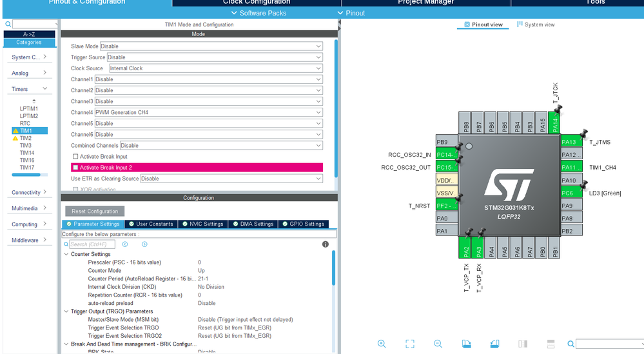Click the TIM1 warning icon
Image resolution: width=644 pixels, height=354 pixels.
coord(15,131)
